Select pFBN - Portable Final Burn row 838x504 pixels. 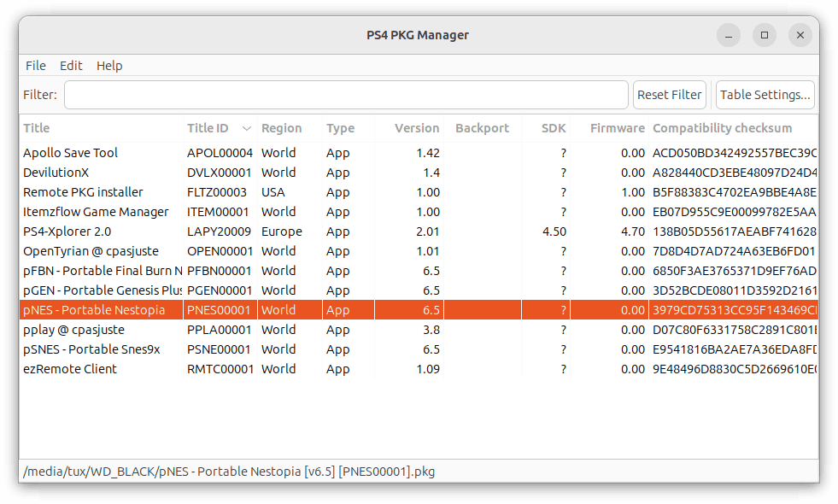click(x=419, y=271)
